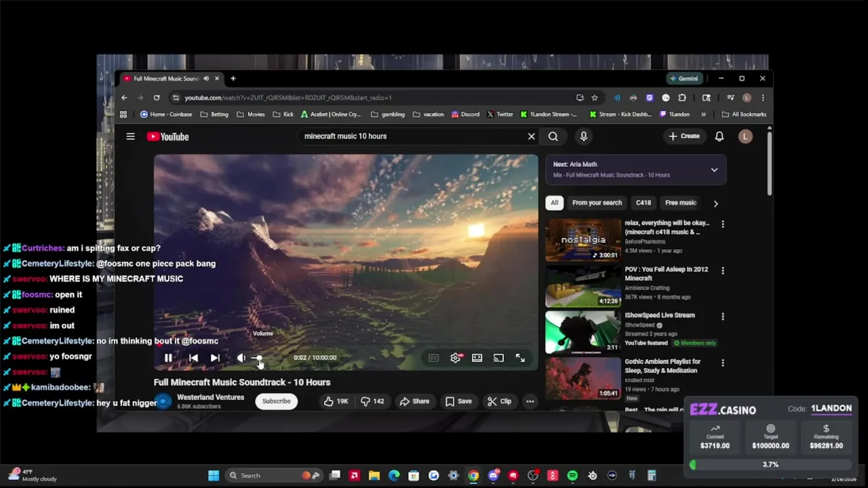The height and width of the screenshot is (488, 868).
Task: Select the Free music filter chip
Action: 681,203
